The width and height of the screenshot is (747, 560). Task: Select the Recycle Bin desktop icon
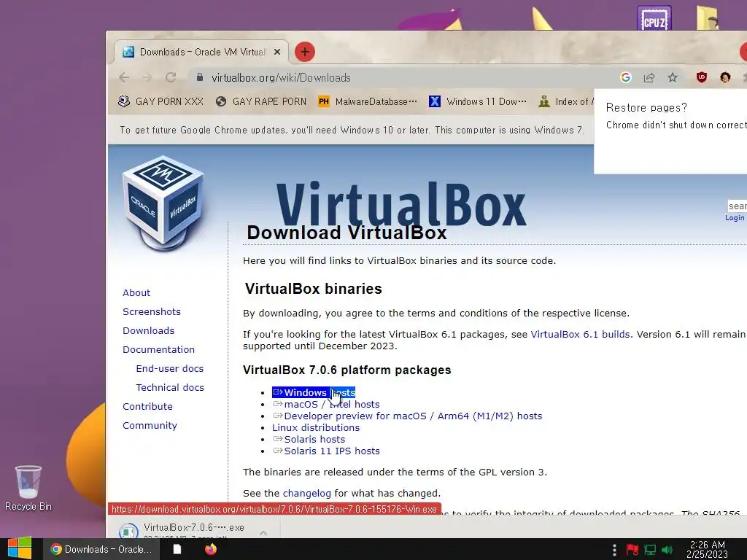click(28, 488)
